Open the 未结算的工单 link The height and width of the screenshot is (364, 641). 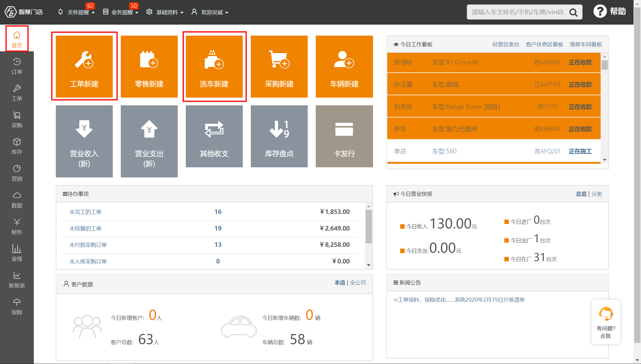(x=85, y=229)
